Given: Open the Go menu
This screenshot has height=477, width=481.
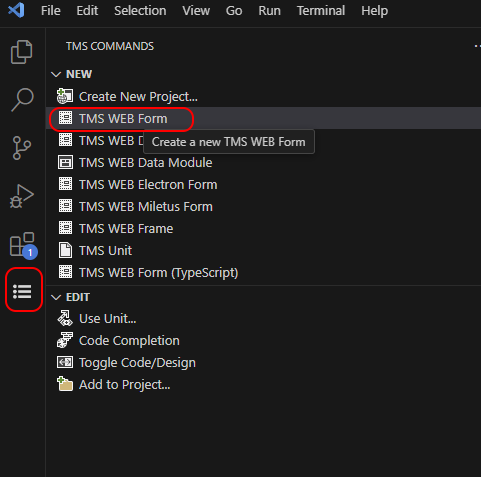Looking at the screenshot, I should point(234,11).
